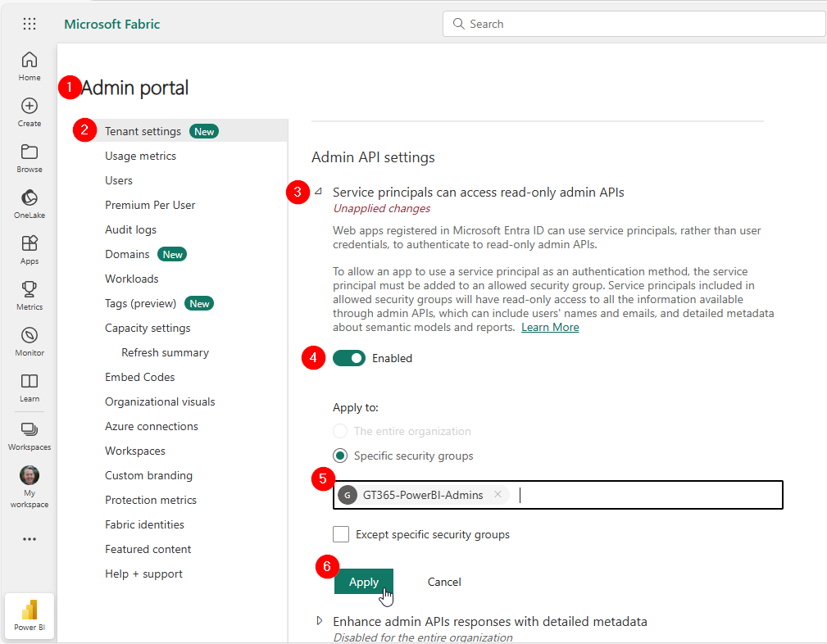
Task: Collapse Service principals can access setting
Action: (x=319, y=192)
